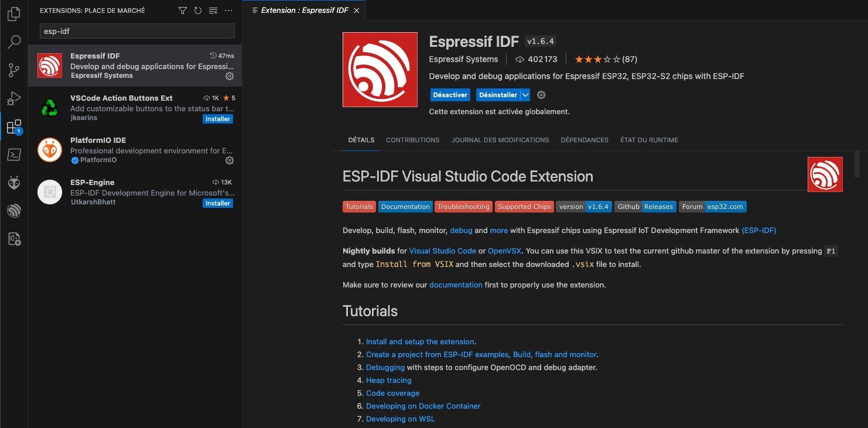Viewport: 868px width, 428px height.
Task: Open the (ESP-IDF) framework link
Action: pyautogui.click(x=759, y=231)
